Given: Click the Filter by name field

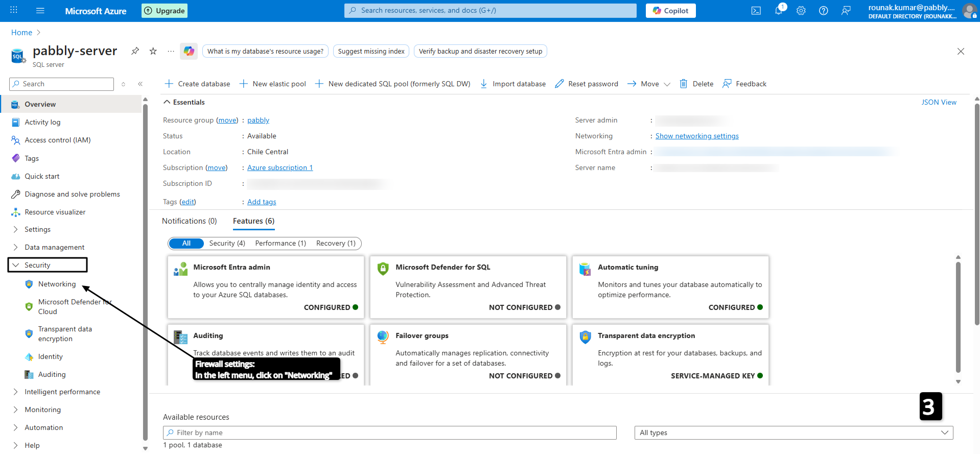Looking at the screenshot, I should click(x=389, y=433).
